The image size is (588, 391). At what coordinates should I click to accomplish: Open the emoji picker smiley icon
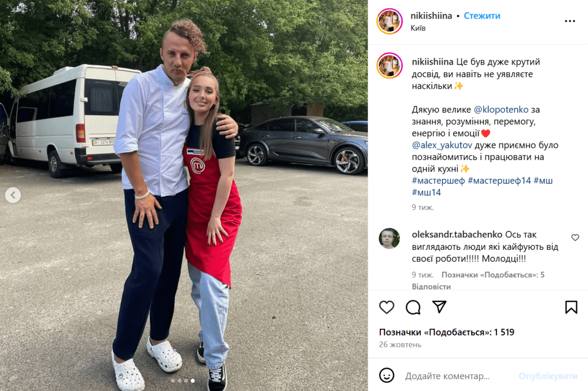(x=387, y=376)
